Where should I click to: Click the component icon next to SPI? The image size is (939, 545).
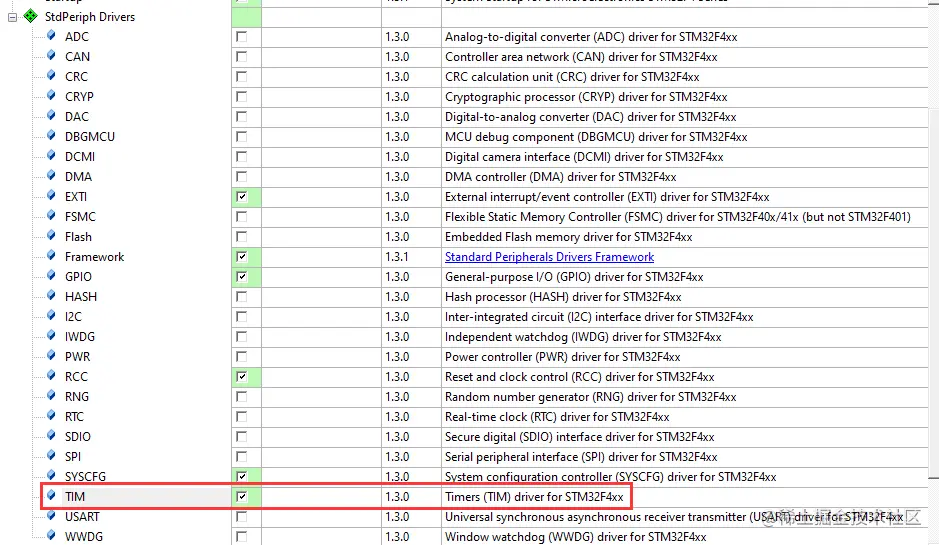[x=52, y=456]
